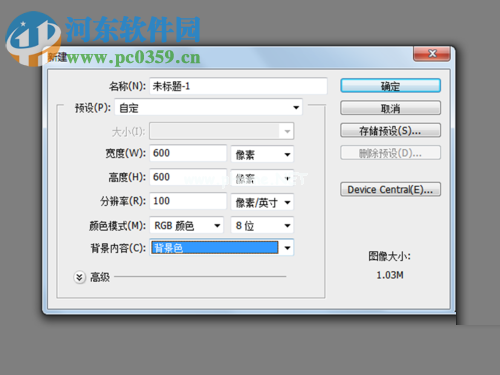Open the 8 位 bit depth dropdown
The image size is (500, 375).
262,226
